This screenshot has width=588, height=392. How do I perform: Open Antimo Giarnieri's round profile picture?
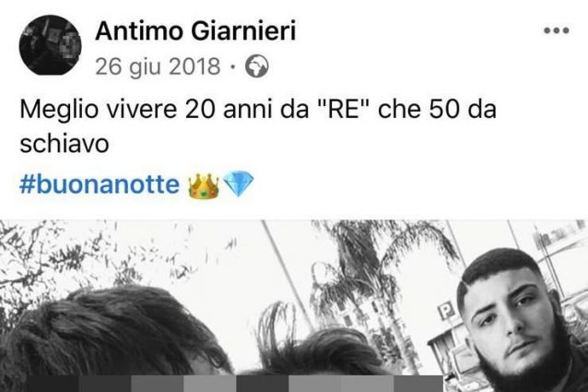(51, 45)
